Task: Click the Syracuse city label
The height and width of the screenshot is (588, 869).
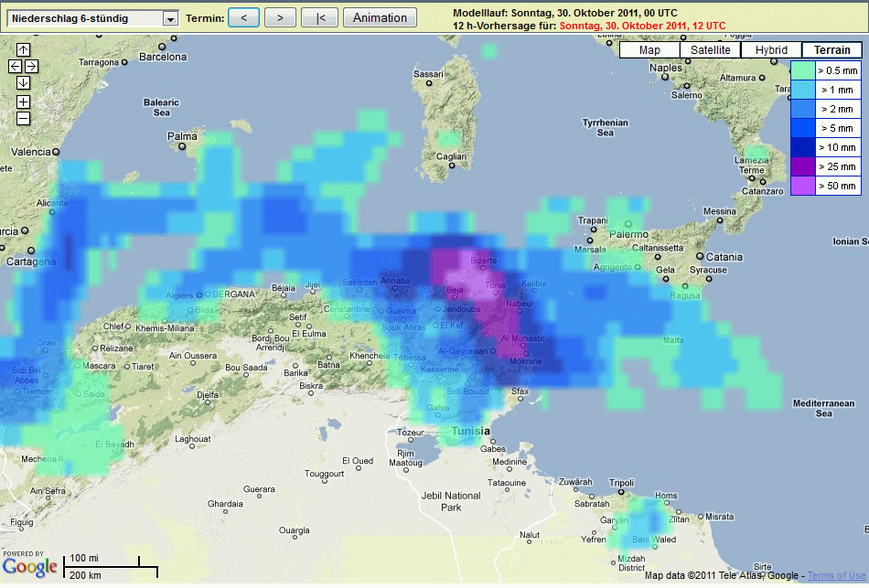Action: (708, 270)
